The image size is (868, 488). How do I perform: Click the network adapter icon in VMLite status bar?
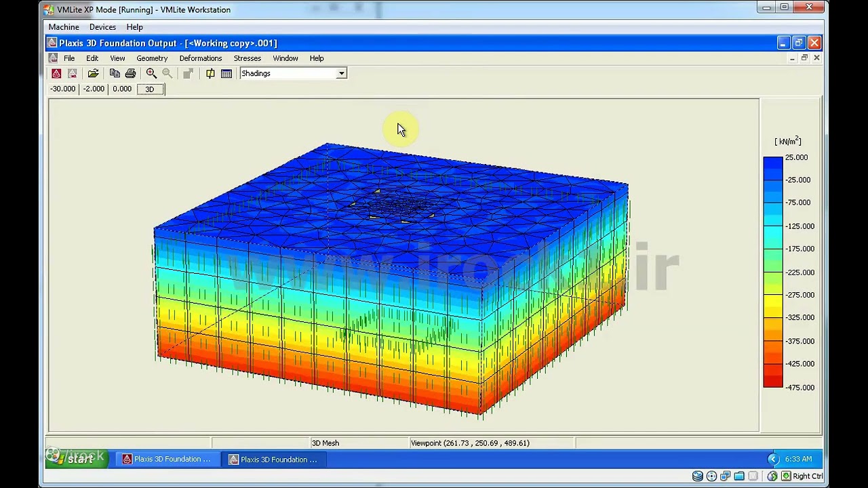click(x=726, y=476)
